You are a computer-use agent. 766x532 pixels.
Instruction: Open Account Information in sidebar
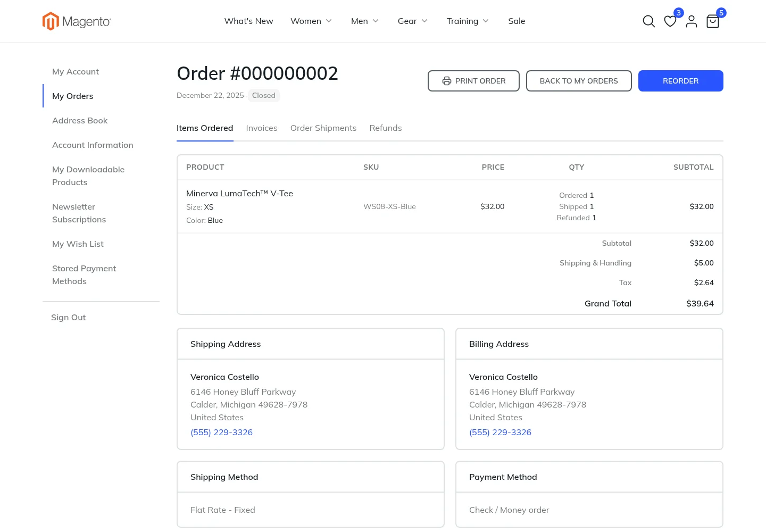point(93,145)
